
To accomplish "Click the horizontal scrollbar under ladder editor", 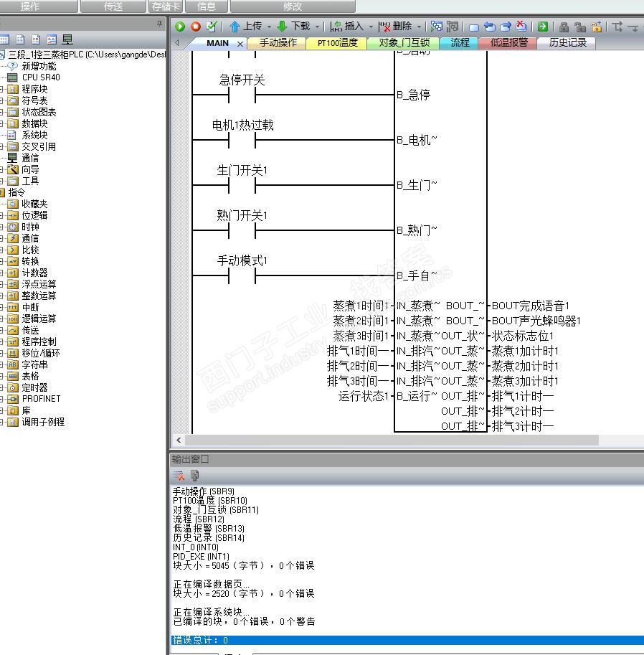I will tap(392, 440).
